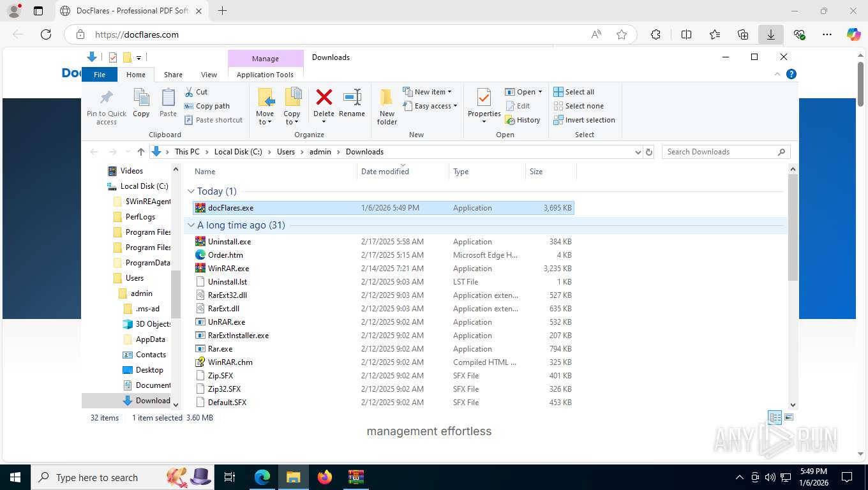Open Customize Quick Access Toolbar dropdown
868x490 pixels.
point(138,57)
